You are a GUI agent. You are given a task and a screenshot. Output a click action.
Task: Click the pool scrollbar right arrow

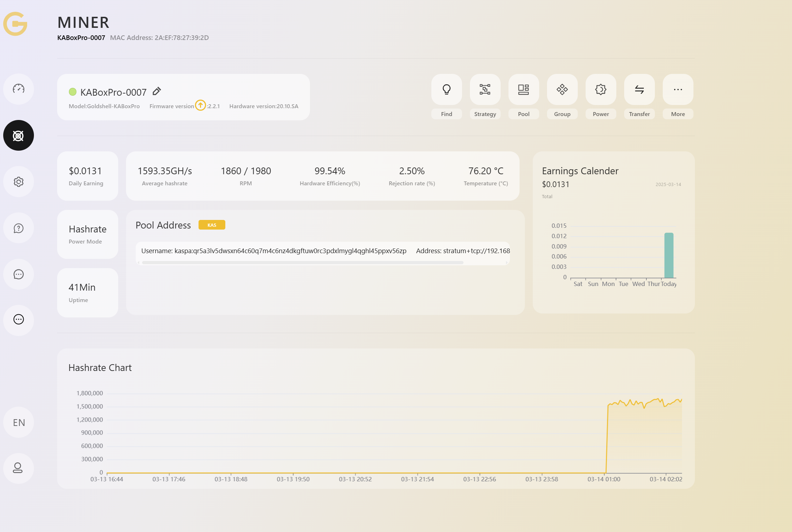(506, 263)
